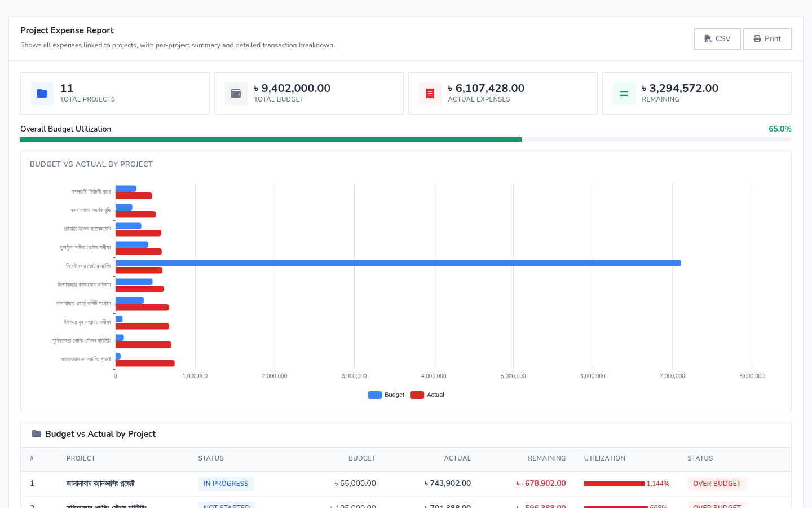Click the red receipt icon for Actual Expenses
This screenshot has width=812, height=508.
point(430,94)
